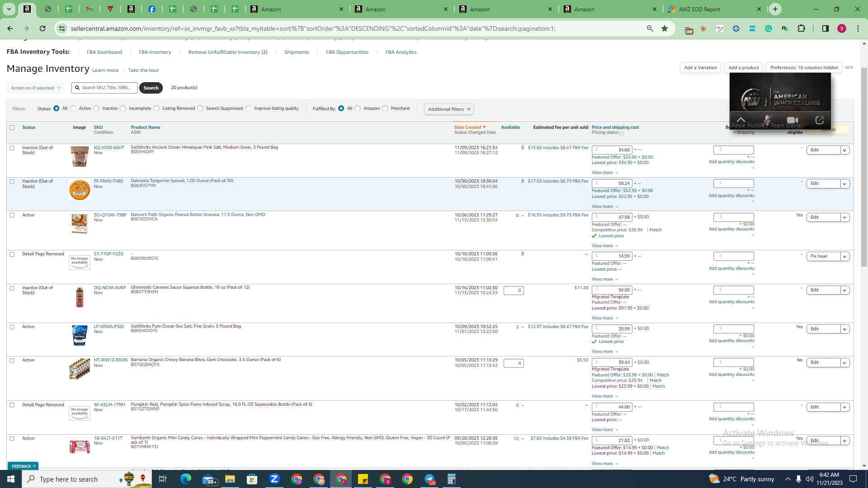Check the SaltWorks Himalayan Pink Salt row
The image size is (868, 488).
(12, 148)
